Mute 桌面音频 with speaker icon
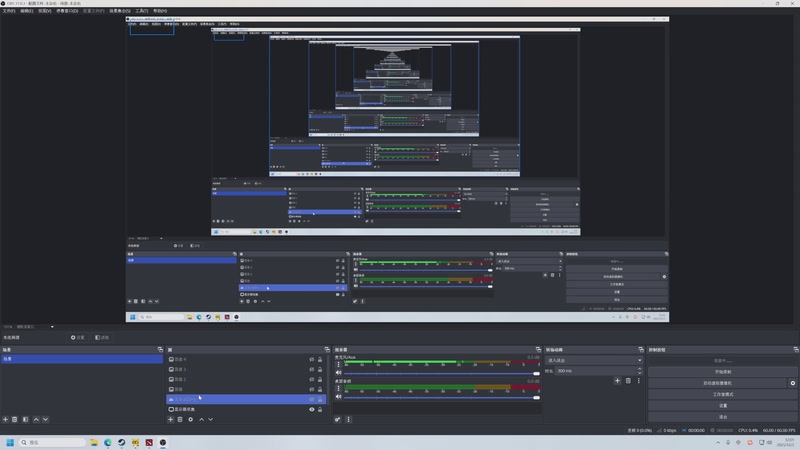The image size is (800, 450). 338,396
